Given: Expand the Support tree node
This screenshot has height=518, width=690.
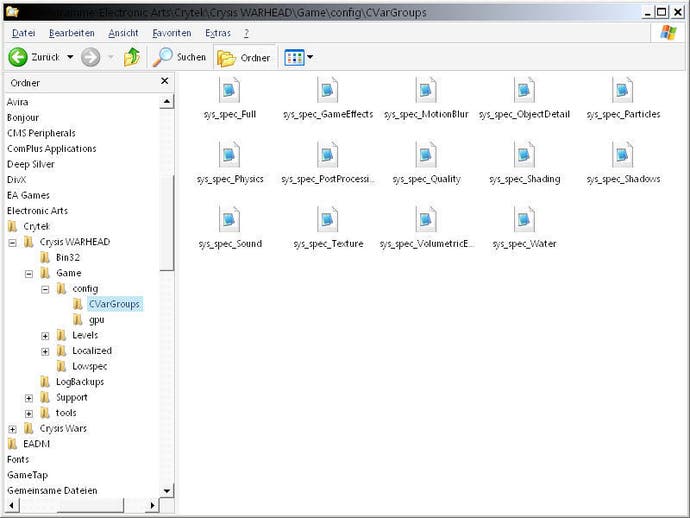Looking at the screenshot, I should point(29,398).
